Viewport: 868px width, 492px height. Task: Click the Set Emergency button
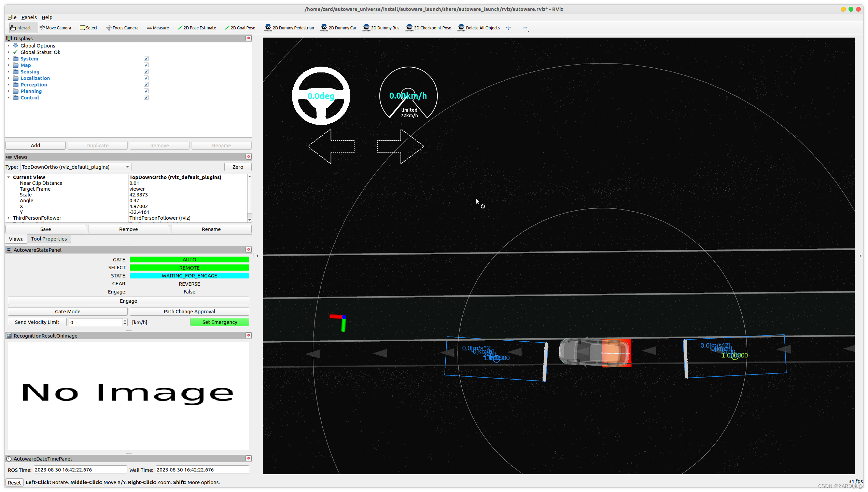point(220,322)
